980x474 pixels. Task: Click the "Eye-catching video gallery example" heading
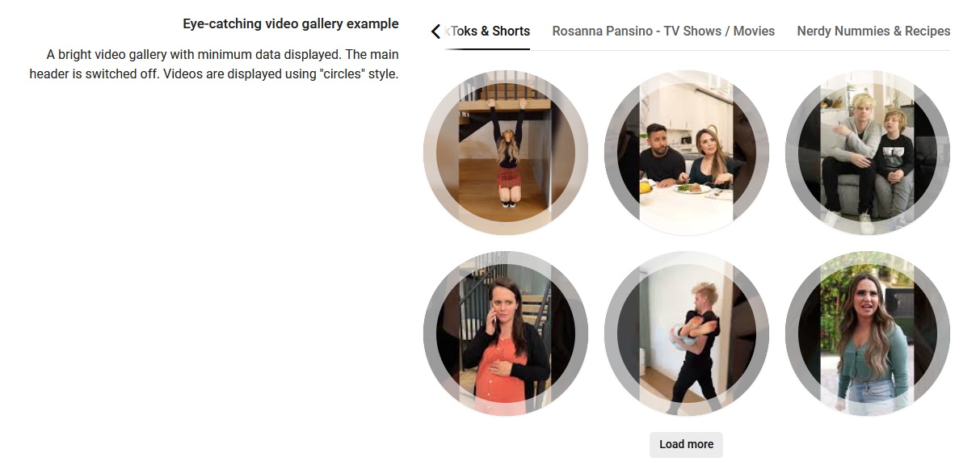(x=291, y=23)
